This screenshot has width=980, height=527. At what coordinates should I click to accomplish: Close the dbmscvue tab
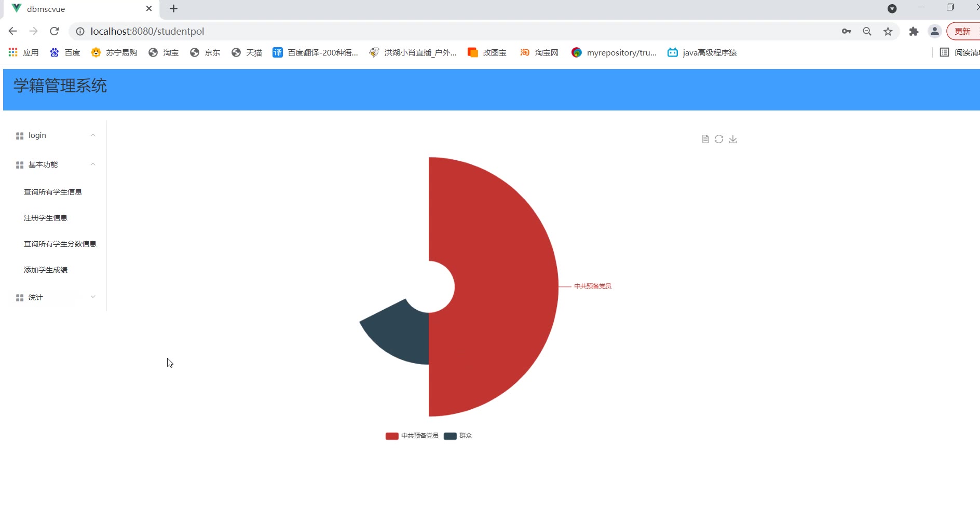click(x=149, y=9)
